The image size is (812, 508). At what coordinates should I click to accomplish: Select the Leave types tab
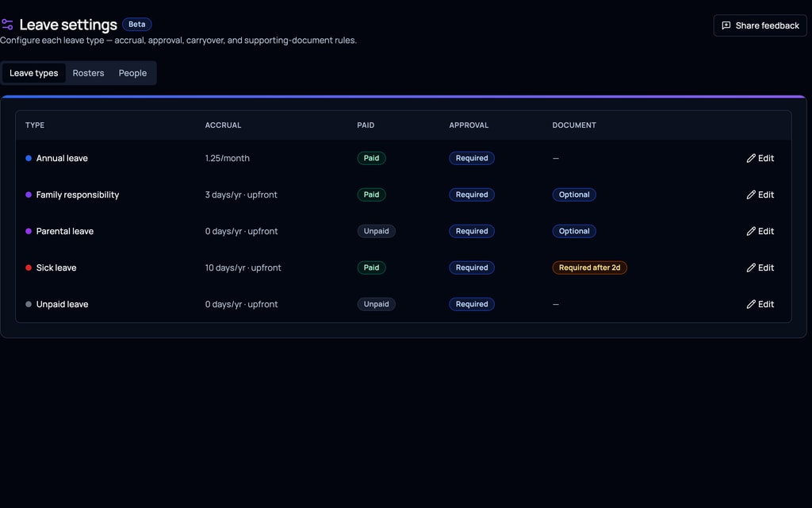coord(33,73)
